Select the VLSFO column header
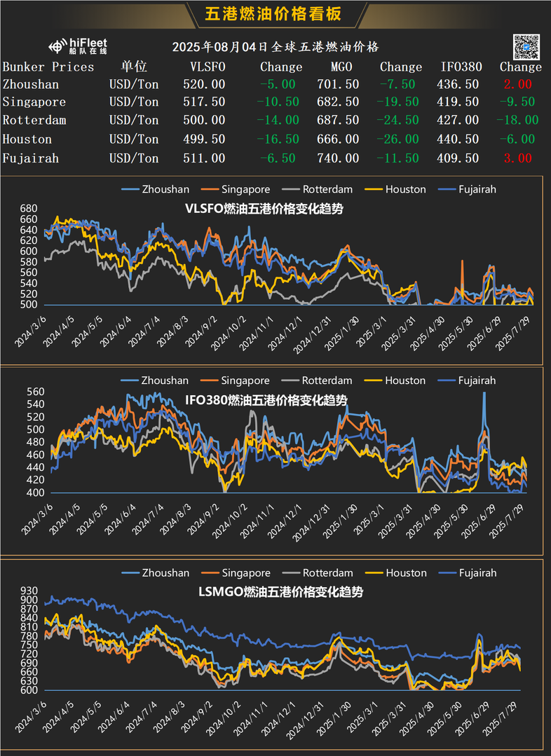The image size is (551, 756). click(208, 67)
